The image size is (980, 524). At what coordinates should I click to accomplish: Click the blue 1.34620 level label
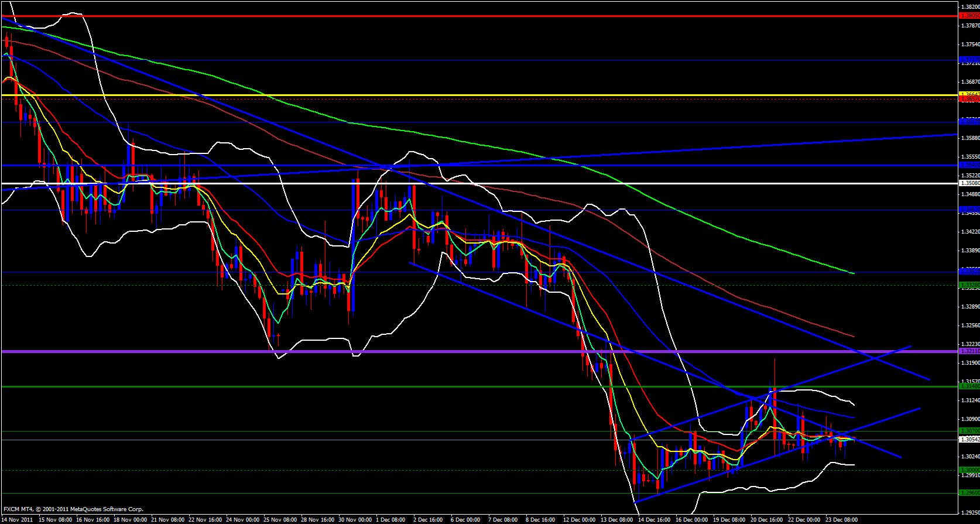(x=969, y=210)
